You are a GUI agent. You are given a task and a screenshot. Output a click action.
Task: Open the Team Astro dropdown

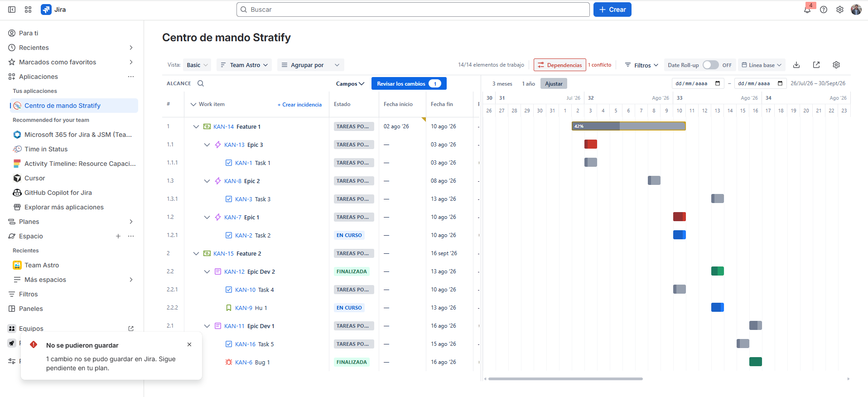244,65
